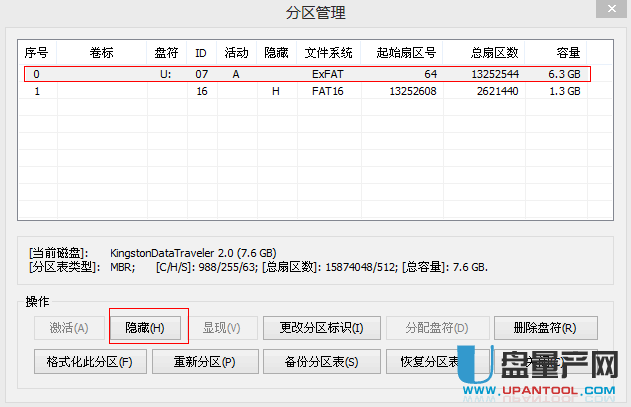This screenshot has height=407, width=631.
Task: Select the FAT16 partition row 1
Action: pos(300,91)
